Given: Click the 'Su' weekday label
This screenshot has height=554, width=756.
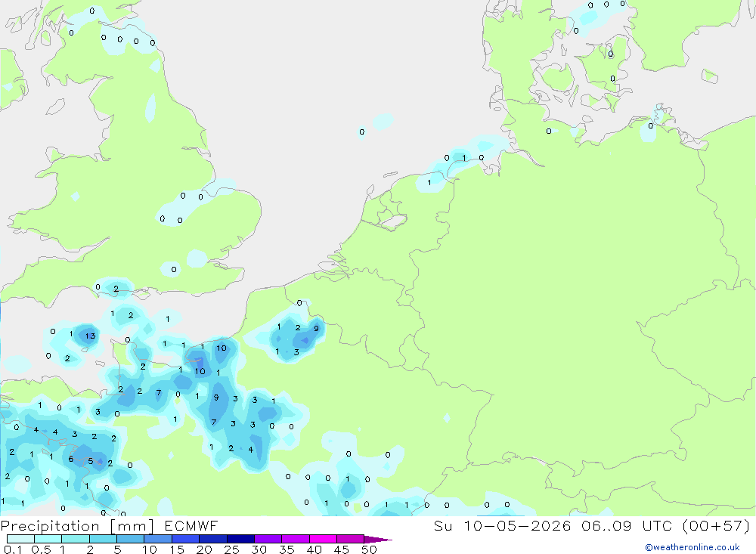Looking at the screenshot, I should pyautogui.click(x=442, y=526).
